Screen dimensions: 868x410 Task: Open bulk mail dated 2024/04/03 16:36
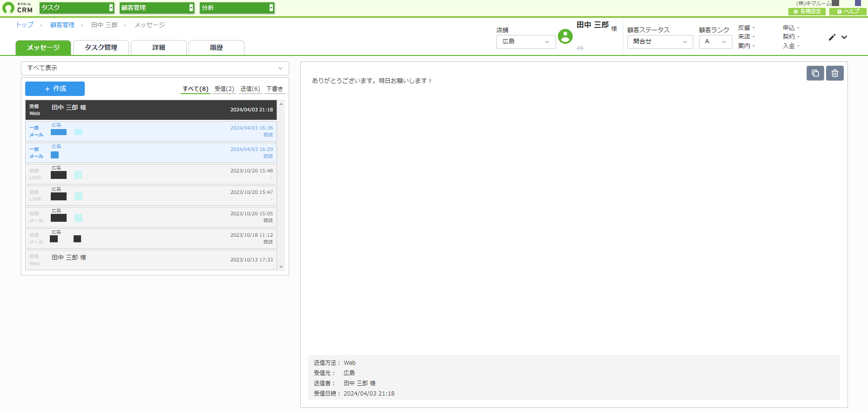click(151, 131)
